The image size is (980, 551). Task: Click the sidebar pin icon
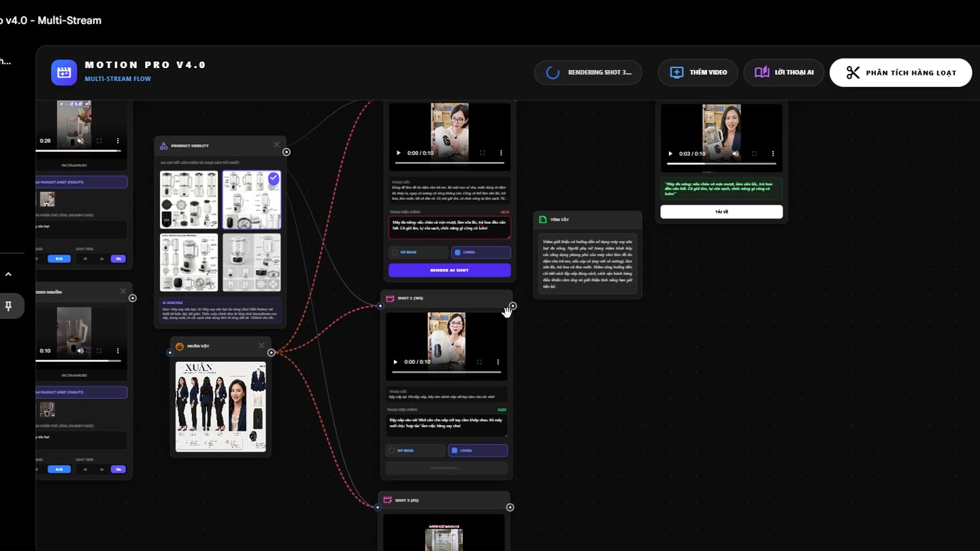click(8, 306)
